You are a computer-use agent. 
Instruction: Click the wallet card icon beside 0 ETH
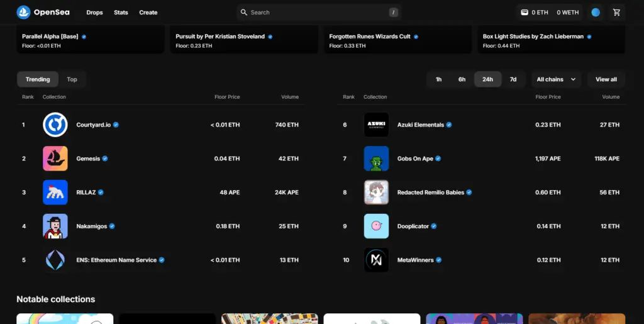tap(525, 13)
